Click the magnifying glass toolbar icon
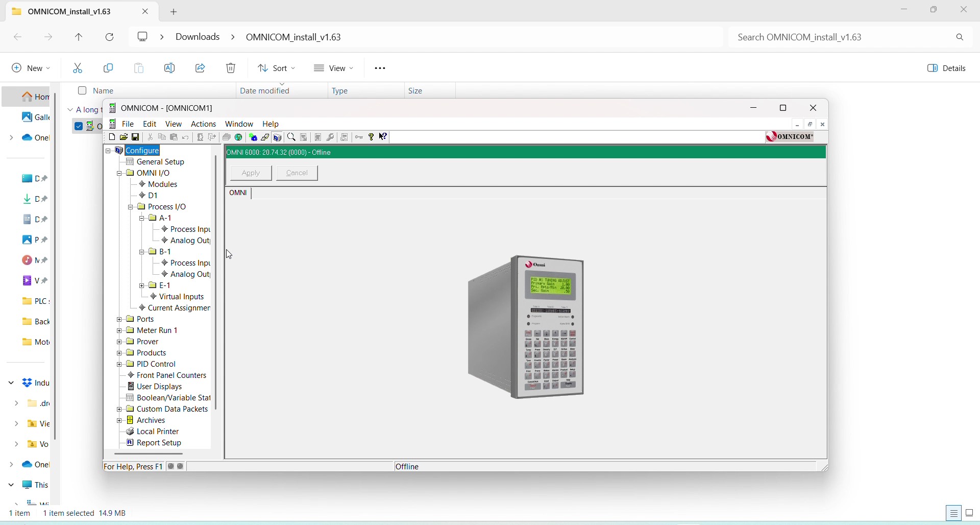Image resolution: width=980 pixels, height=525 pixels. [x=291, y=137]
